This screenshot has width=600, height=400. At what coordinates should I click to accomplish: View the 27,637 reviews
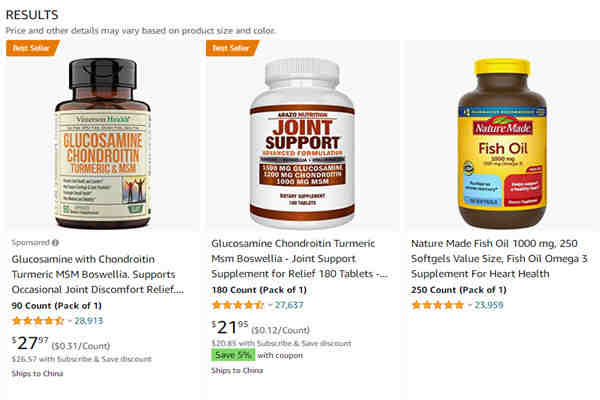(x=289, y=305)
